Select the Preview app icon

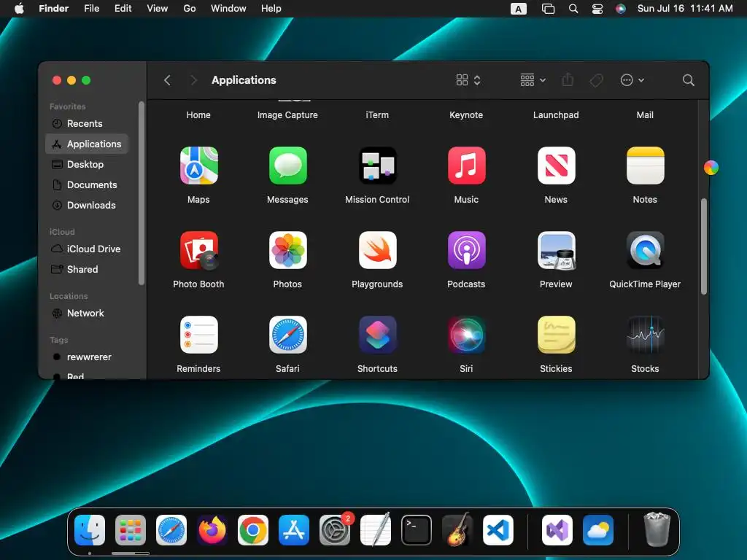click(x=556, y=250)
